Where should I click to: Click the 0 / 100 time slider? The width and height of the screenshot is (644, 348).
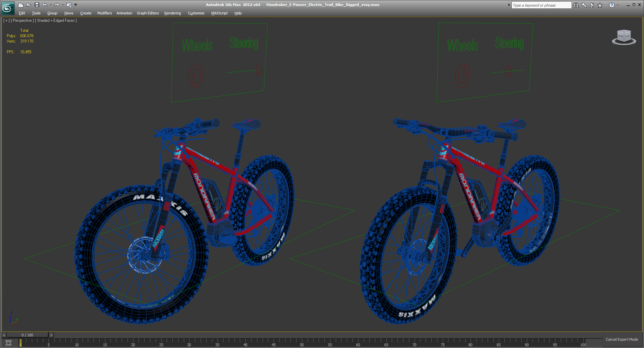[27, 335]
